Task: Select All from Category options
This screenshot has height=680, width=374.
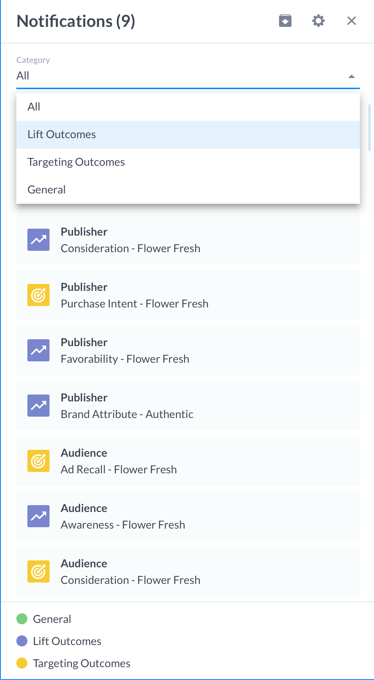Action: pos(188,107)
